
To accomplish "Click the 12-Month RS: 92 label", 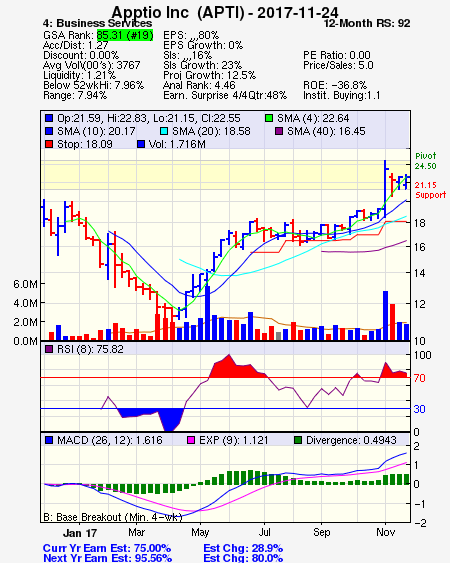I will (x=367, y=23).
